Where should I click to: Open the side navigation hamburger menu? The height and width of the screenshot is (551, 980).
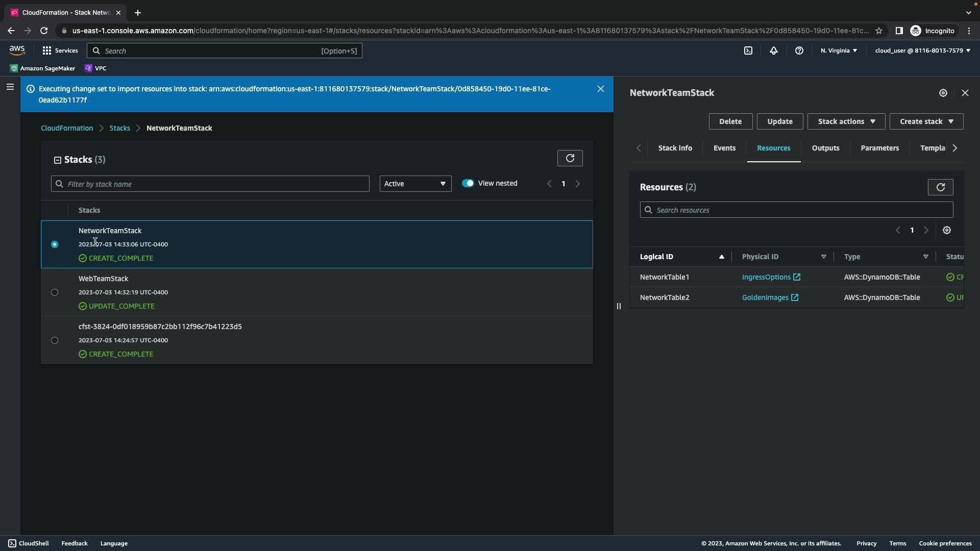(x=10, y=87)
